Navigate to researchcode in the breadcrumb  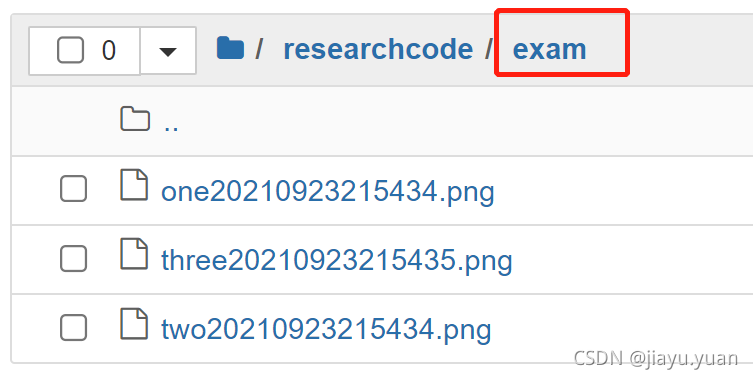[378, 49]
